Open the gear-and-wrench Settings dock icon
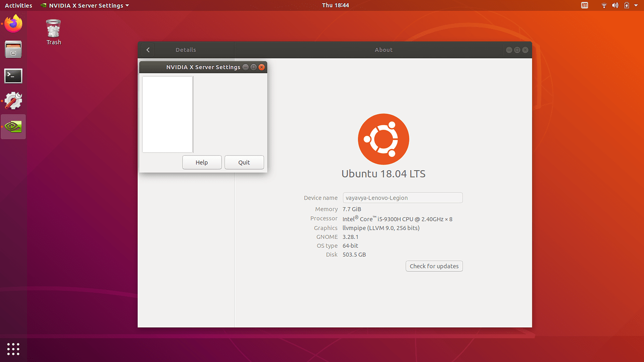644x362 pixels. pyautogui.click(x=14, y=101)
